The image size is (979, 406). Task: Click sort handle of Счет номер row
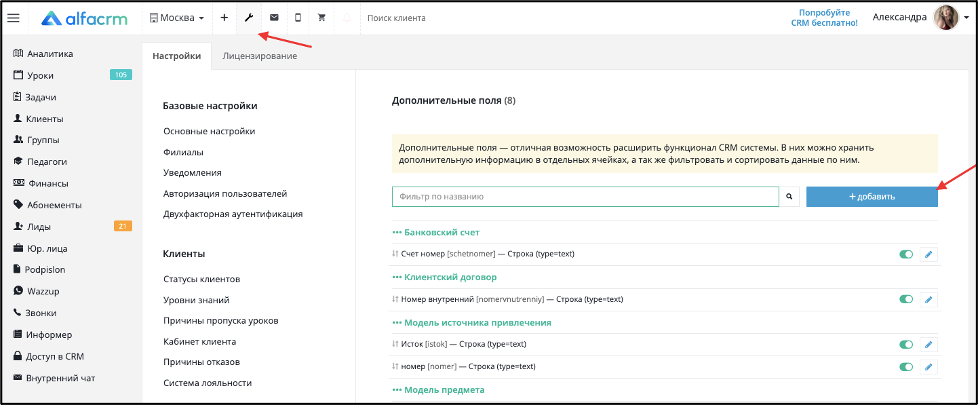pos(395,254)
